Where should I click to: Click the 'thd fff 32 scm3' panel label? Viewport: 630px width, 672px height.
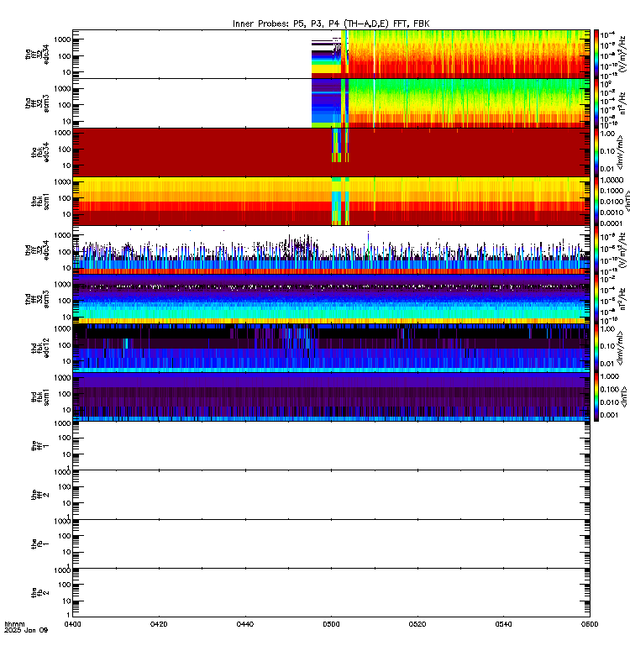click(37, 299)
